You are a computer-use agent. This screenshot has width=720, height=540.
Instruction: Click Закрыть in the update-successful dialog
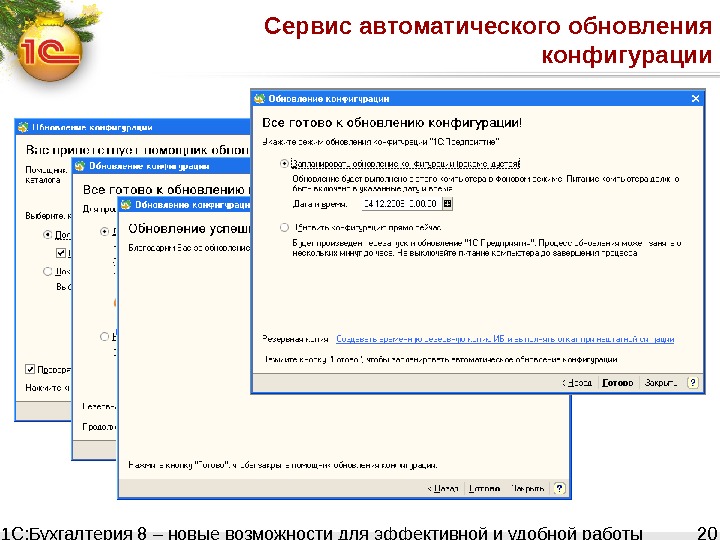527,489
